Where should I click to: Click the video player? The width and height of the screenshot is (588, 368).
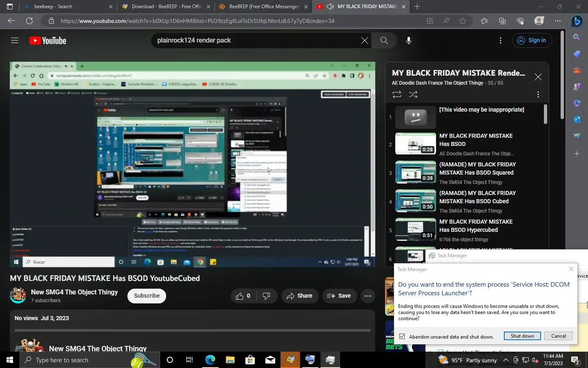(x=192, y=164)
